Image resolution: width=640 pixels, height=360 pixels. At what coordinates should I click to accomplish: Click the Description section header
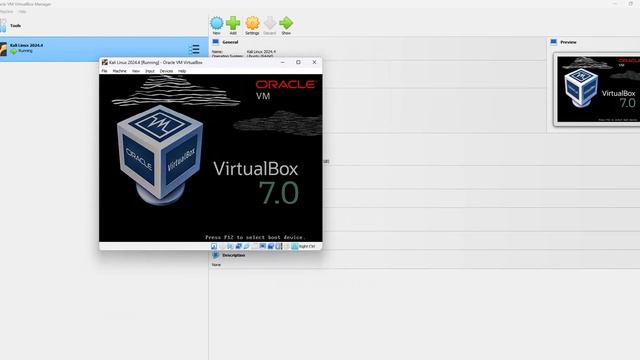click(x=233, y=255)
